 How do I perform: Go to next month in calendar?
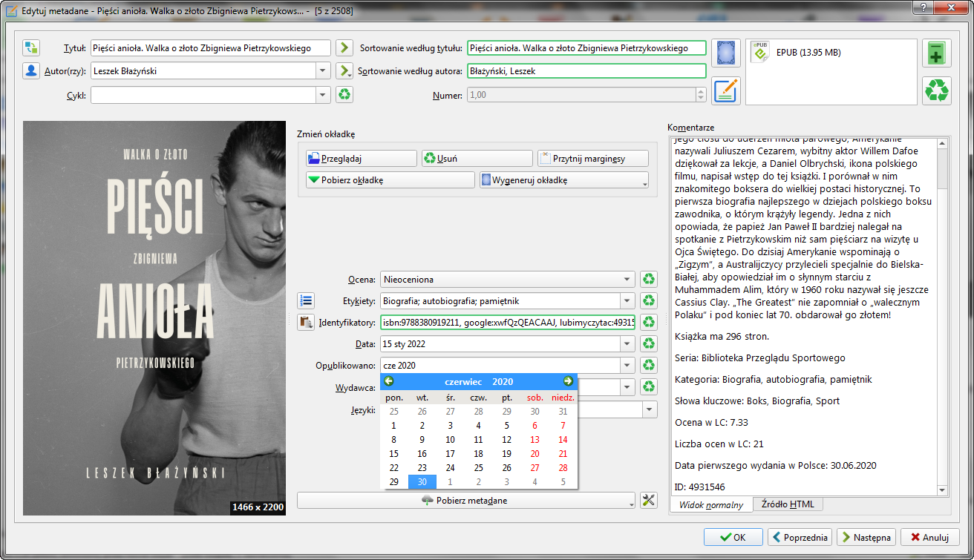pyautogui.click(x=568, y=381)
